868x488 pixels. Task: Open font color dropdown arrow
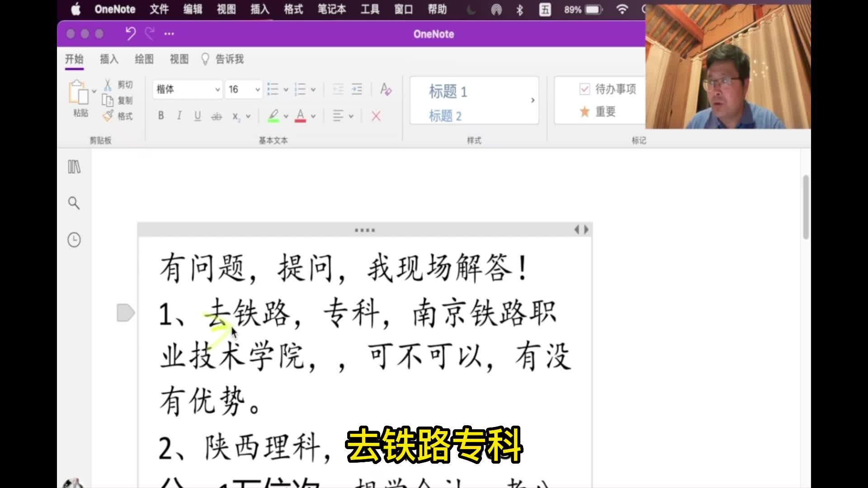click(313, 117)
